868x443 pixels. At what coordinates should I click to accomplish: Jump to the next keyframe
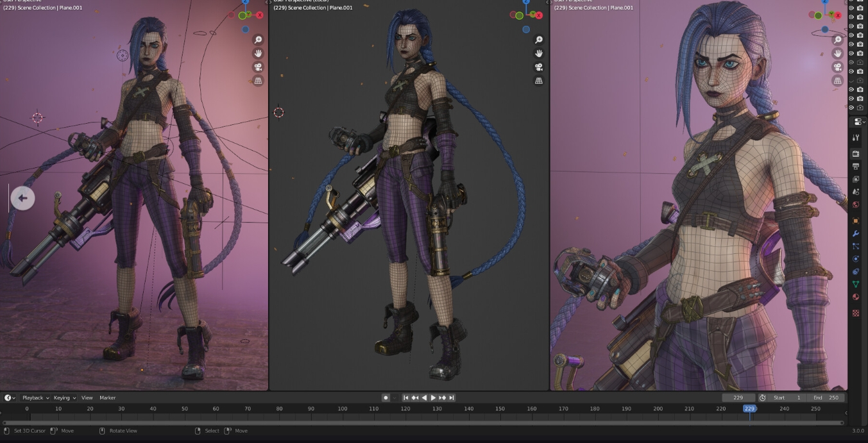click(x=442, y=397)
